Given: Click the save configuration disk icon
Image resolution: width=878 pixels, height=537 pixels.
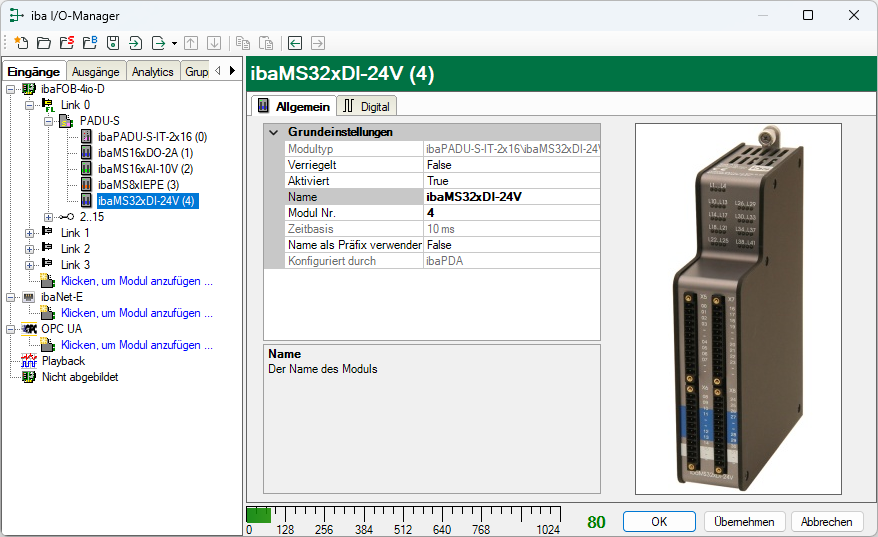Looking at the screenshot, I should [x=112, y=43].
